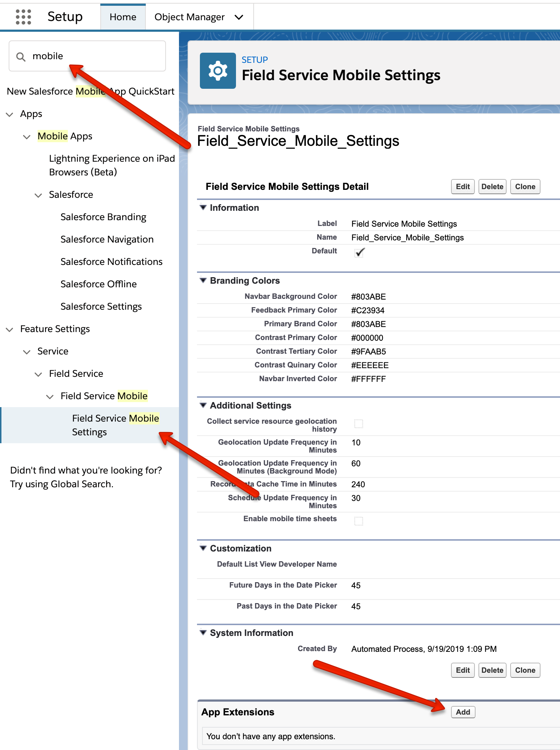Click the top Edit button
Screen dimensions: 560x750
[463, 187]
